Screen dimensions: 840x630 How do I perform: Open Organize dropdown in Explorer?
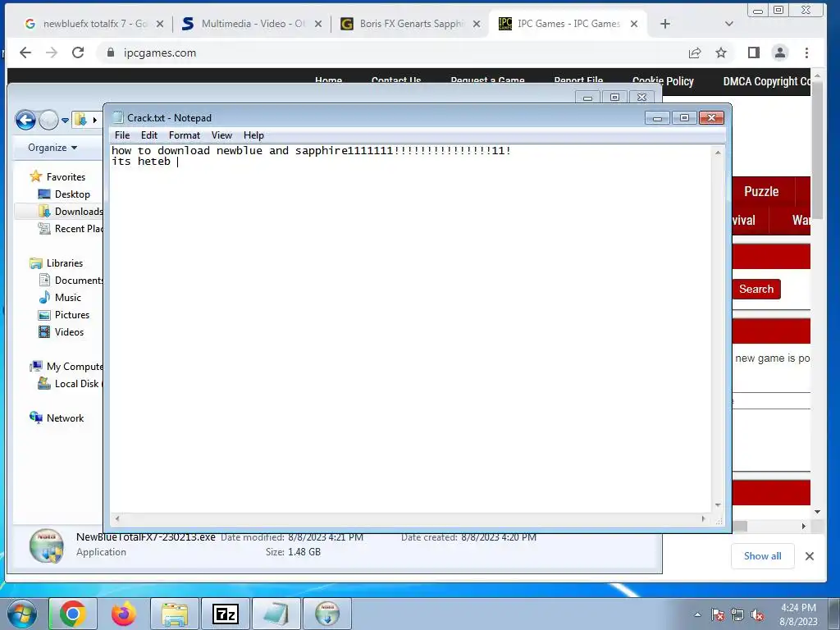pos(52,148)
